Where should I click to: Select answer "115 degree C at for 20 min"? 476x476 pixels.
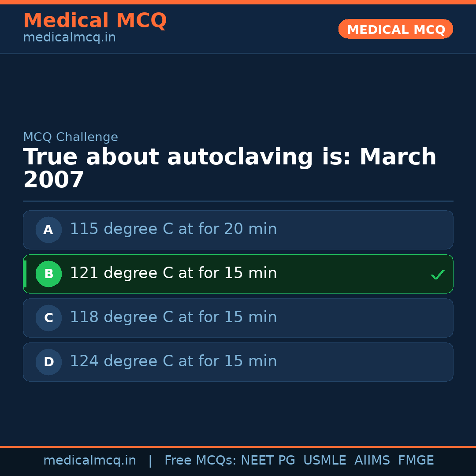tap(173, 229)
